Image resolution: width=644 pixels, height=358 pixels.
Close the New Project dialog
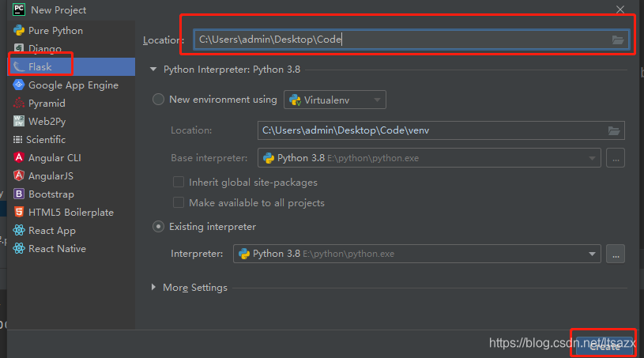(620, 9)
